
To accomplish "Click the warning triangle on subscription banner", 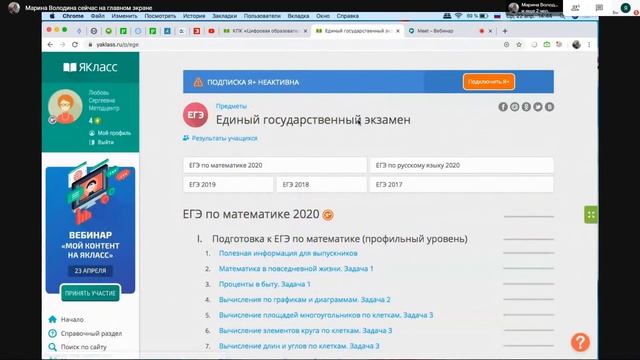I will pyautogui.click(x=198, y=82).
